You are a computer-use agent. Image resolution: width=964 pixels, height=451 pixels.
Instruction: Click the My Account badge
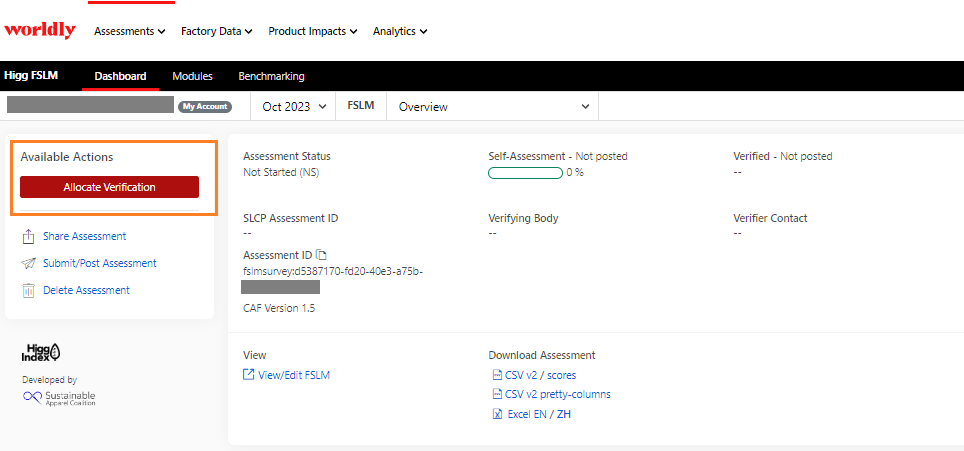(x=205, y=107)
